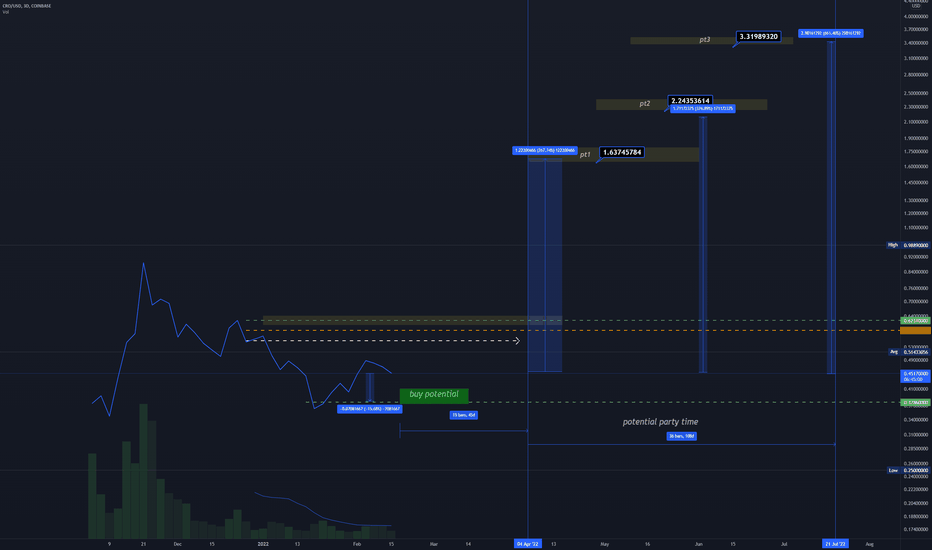Click the blue measurement label above pt1 range
This screenshot has height=550, width=932.
(544, 150)
